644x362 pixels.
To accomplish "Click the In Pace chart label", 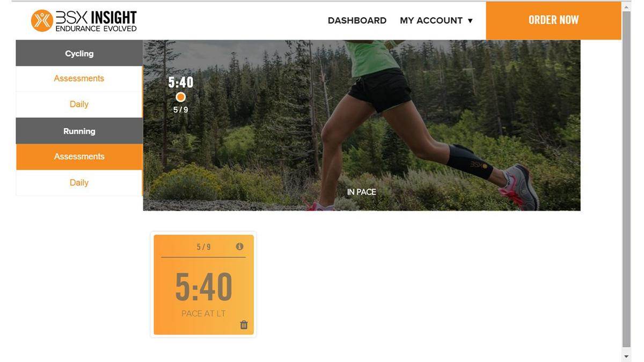I will tap(361, 192).
